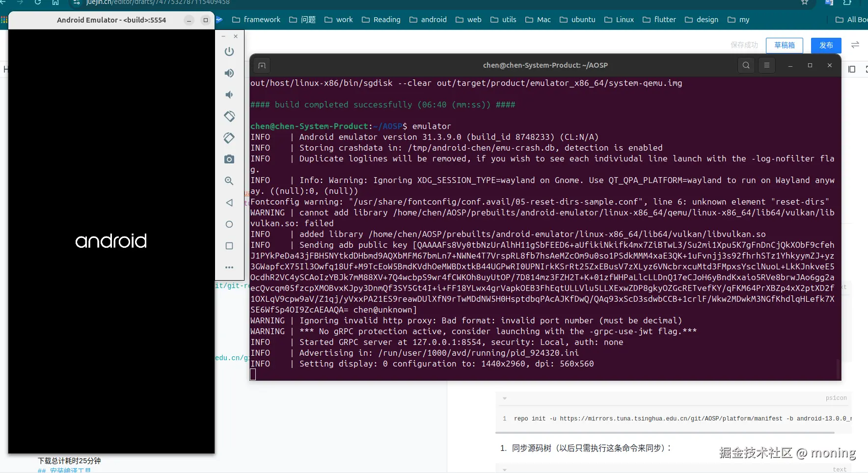Navigate back in the browser
The image size is (868, 473).
pyautogui.click(x=2, y=2)
